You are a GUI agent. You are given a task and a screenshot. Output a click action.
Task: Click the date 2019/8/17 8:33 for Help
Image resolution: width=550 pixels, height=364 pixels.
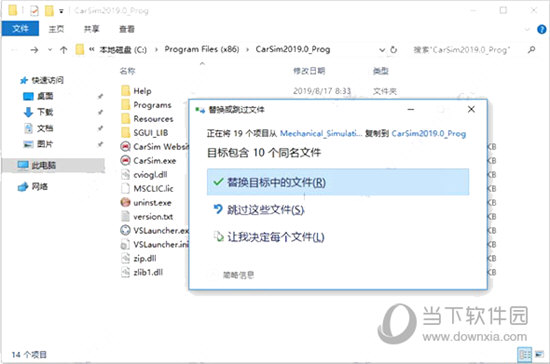coord(322,91)
